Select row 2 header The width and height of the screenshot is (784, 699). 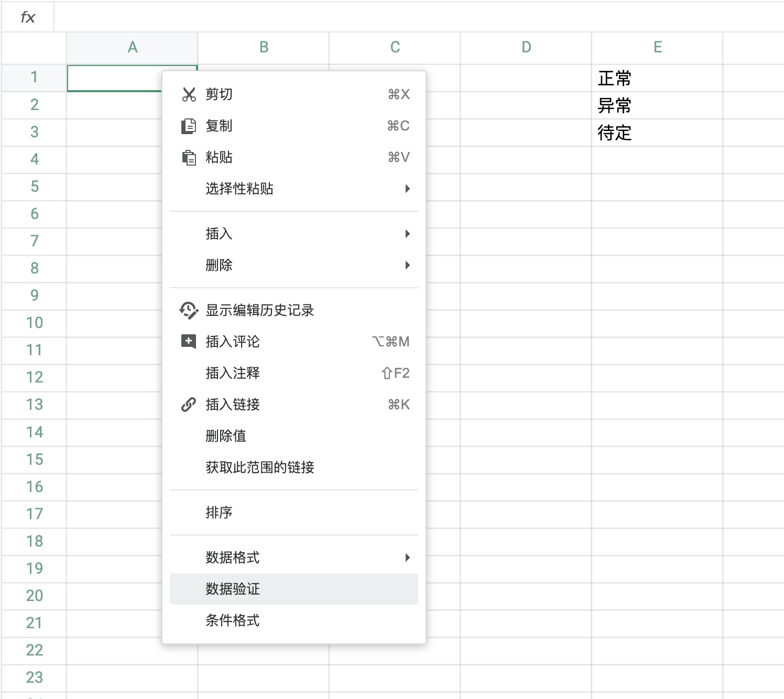pyautogui.click(x=34, y=105)
